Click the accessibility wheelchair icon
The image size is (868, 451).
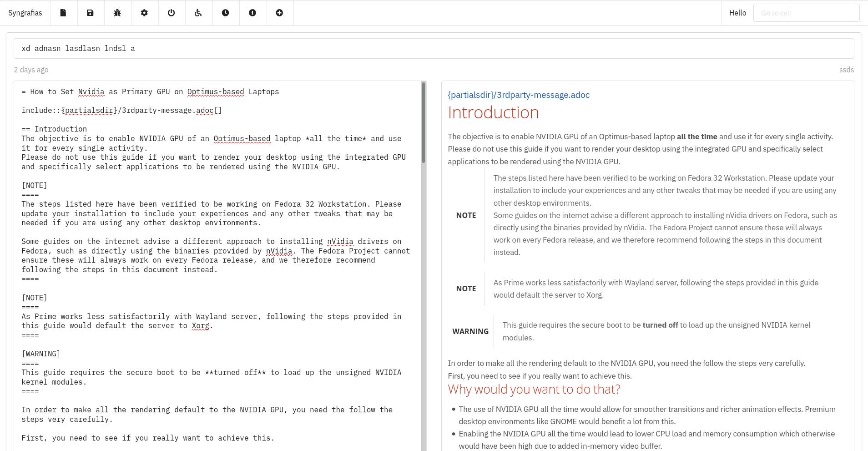198,13
